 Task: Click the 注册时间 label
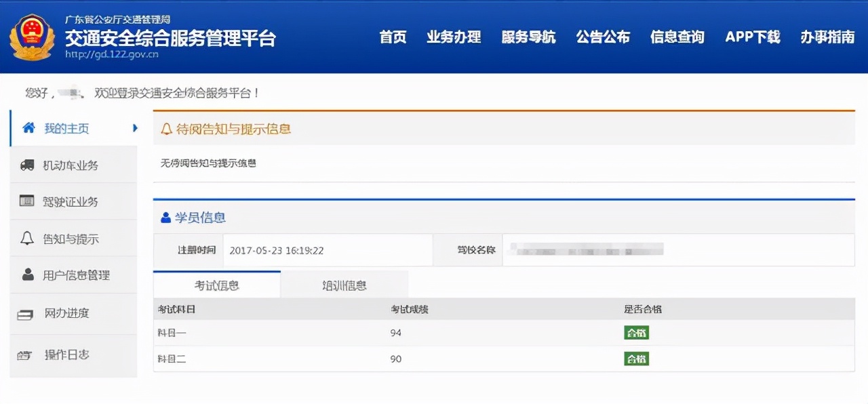pyautogui.click(x=197, y=250)
